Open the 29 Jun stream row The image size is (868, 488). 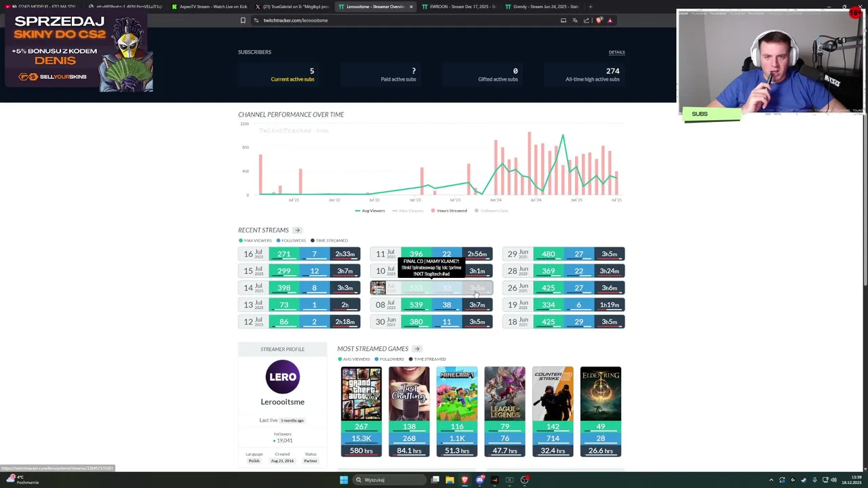(564, 254)
